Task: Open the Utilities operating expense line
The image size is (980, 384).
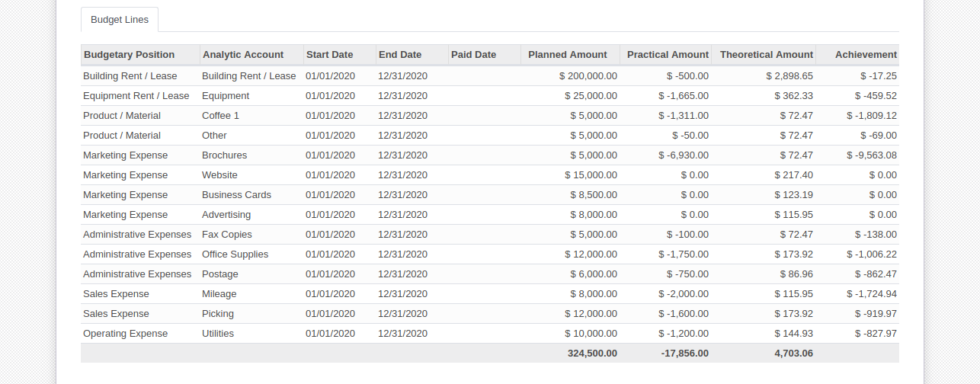Action: [490, 334]
